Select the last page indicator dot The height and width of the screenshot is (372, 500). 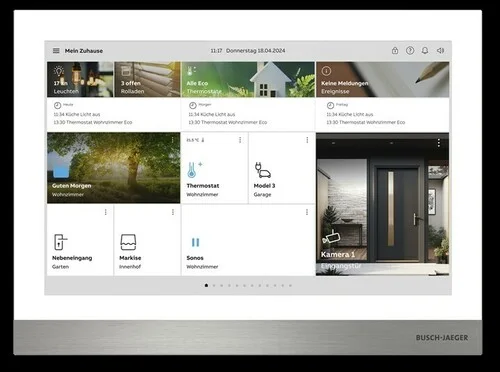tap(290, 285)
